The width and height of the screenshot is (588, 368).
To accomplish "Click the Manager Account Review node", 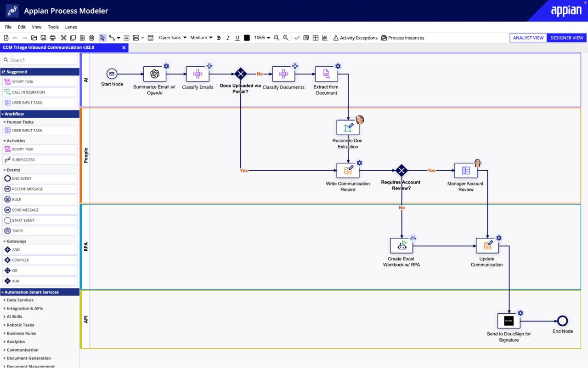I will click(466, 170).
